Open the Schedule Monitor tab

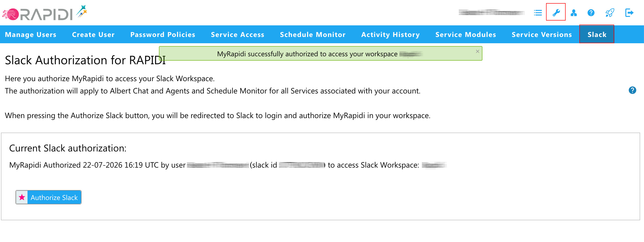click(313, 35)
